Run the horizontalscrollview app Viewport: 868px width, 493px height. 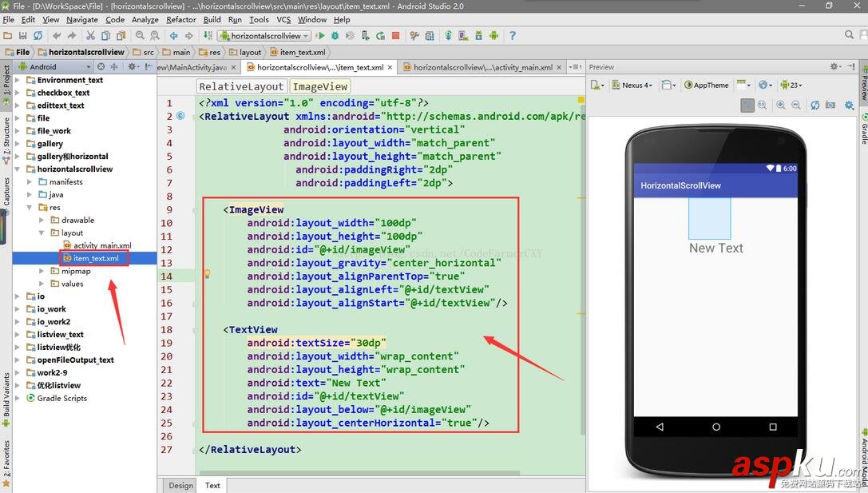322,35
